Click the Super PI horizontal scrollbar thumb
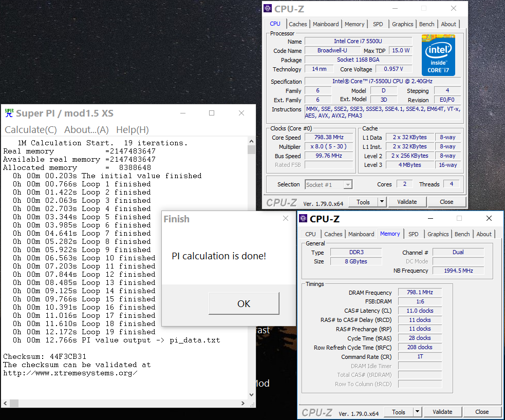 pyautogui.click(x=14, y=403)
